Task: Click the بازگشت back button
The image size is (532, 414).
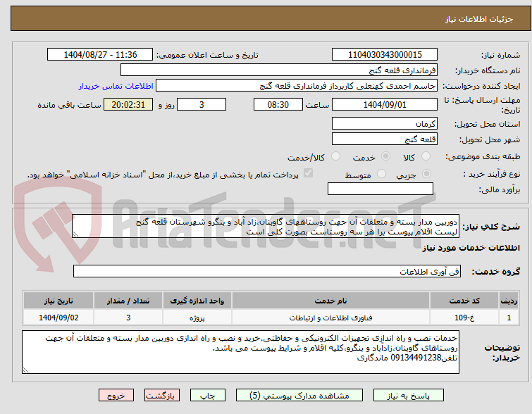Action: [x=162, y=396]
